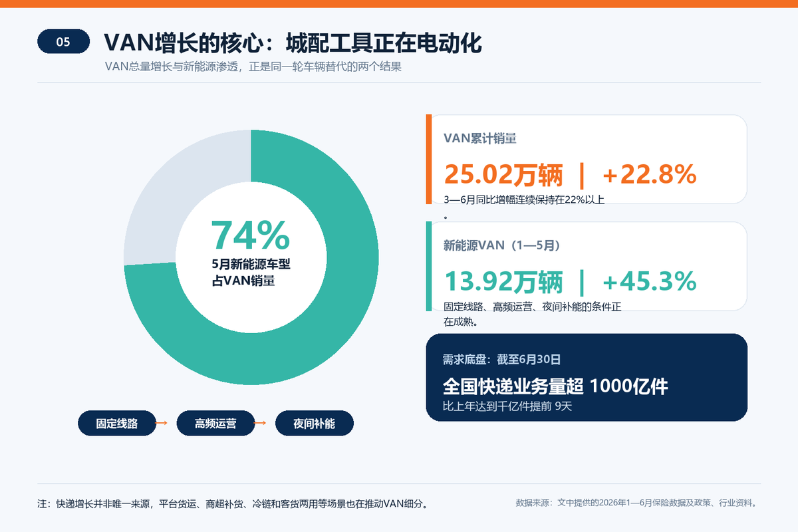Click the '+45.3%' growth figure
This screenshot has width=798, height=532.
coord(649,282)
